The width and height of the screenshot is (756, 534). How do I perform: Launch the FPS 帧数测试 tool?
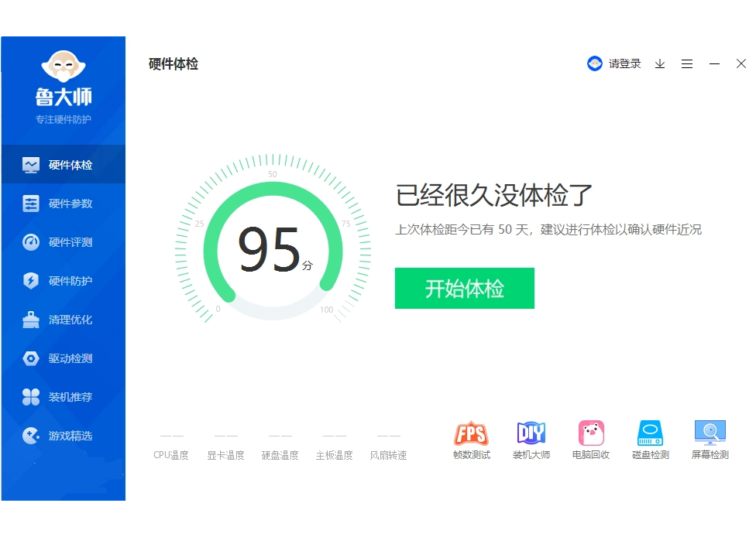coord(472,440)
